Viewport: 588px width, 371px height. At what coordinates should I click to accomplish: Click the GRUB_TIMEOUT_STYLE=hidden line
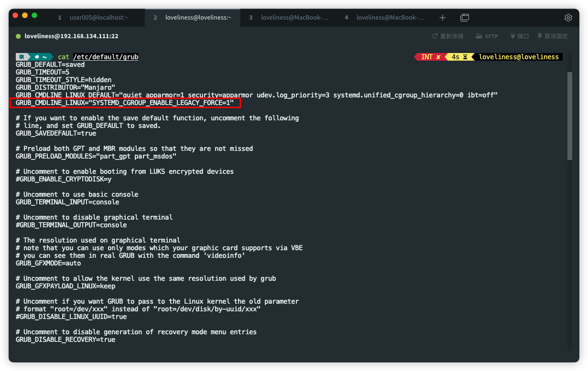64,80
